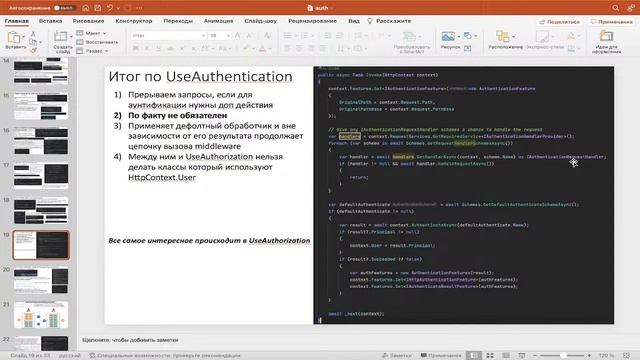Switch to the Рецензирование ribbon tab

313,21
